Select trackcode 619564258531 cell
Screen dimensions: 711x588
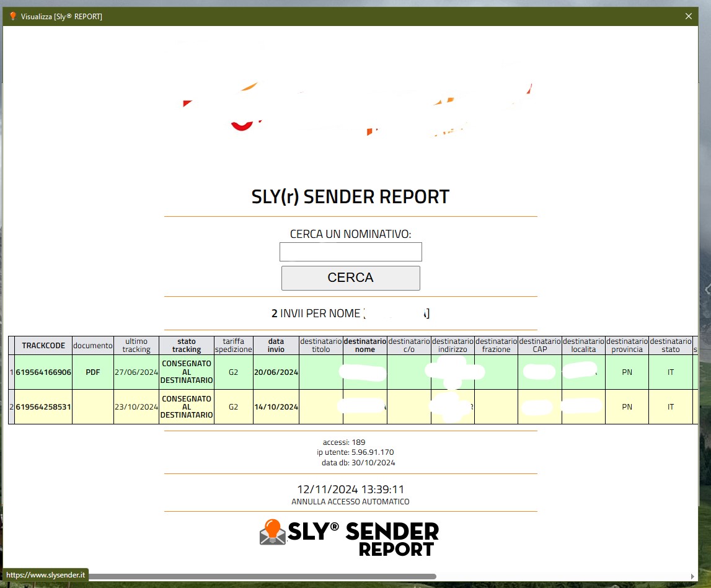tap(43, 406)
